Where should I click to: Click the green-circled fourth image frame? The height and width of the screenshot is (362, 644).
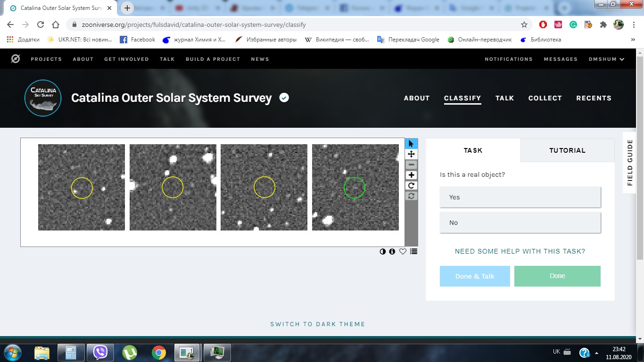coord(355,187)
